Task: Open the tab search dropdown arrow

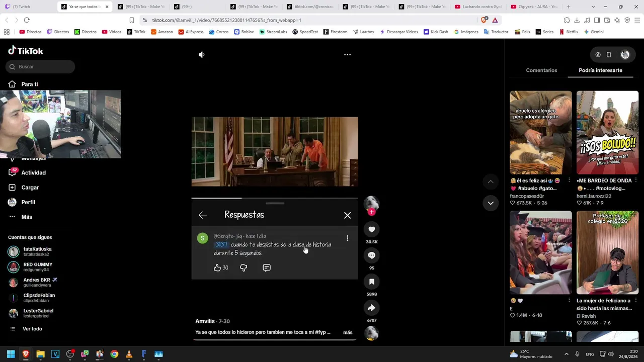Action: coord(593,7)
